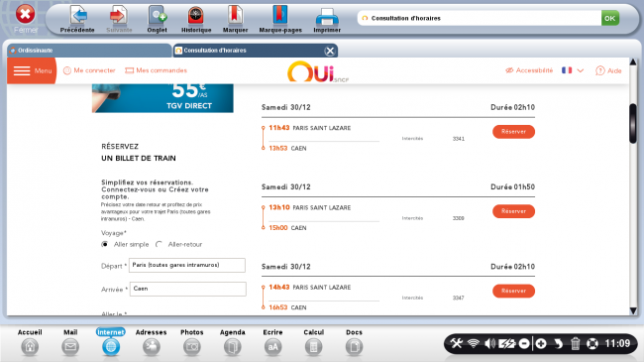This screenshot has width=644, height=362.
Task: Open the Calcul calculator app icon
Action: tap(313, 347)
